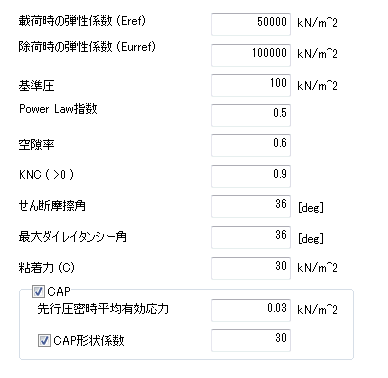Select the Eurref field showing 100000

pos(251,55)
